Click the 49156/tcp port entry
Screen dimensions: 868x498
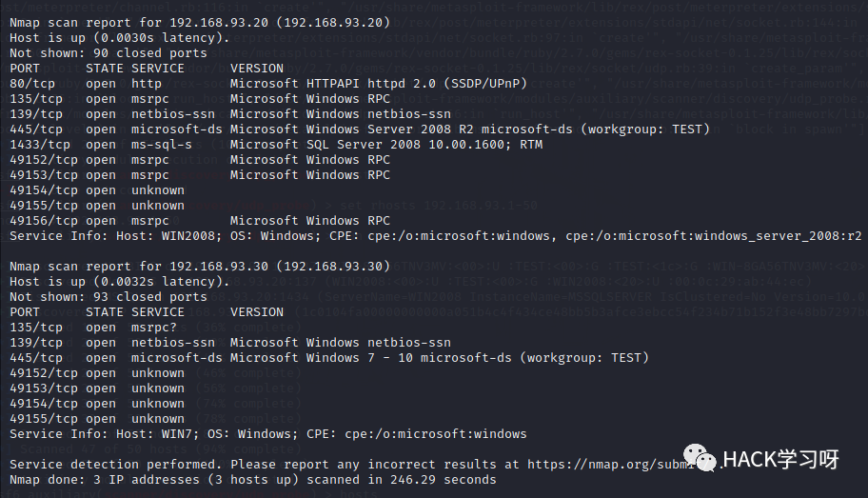point(44,221)
